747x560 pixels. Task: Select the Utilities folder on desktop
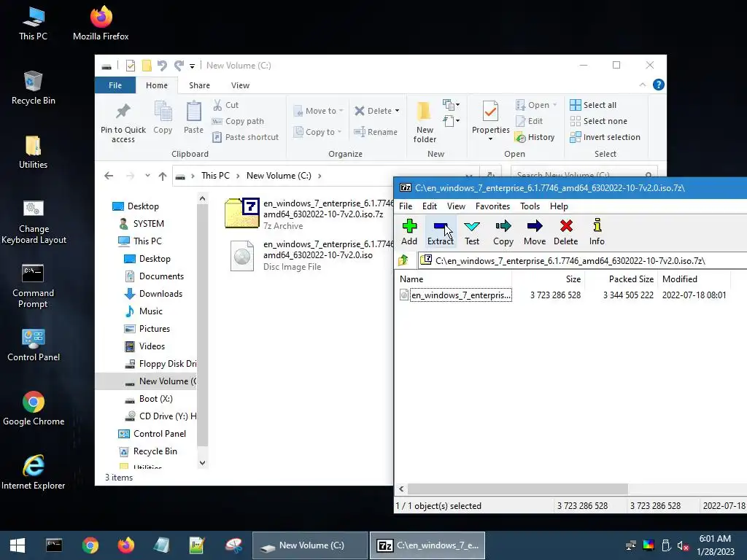[33, 152]
